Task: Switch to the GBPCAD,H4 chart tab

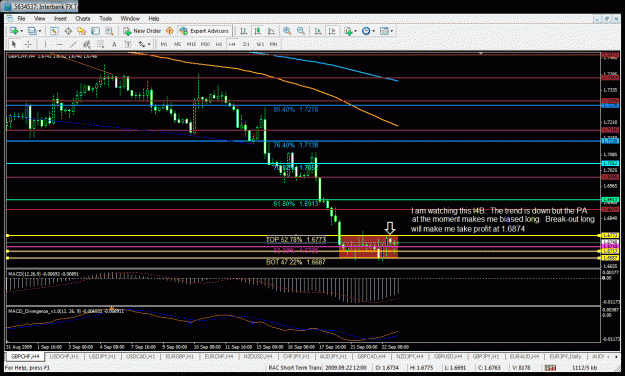Action: (371, 356)
